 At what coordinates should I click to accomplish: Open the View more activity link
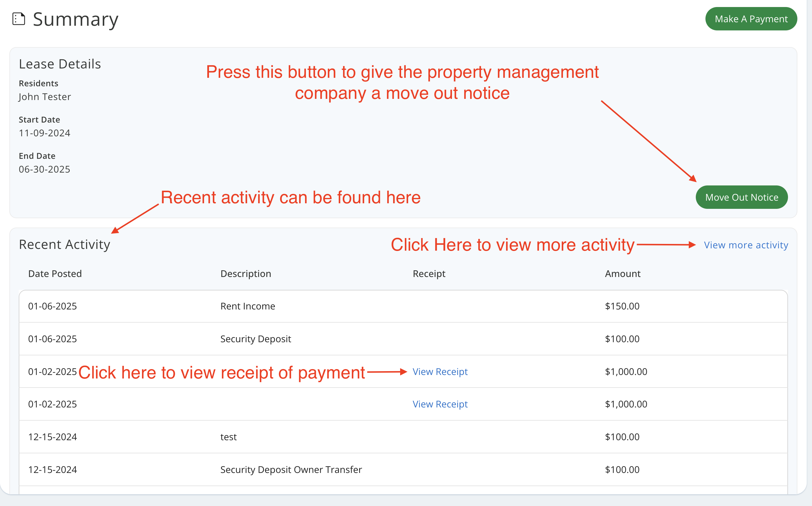point(746,245)
